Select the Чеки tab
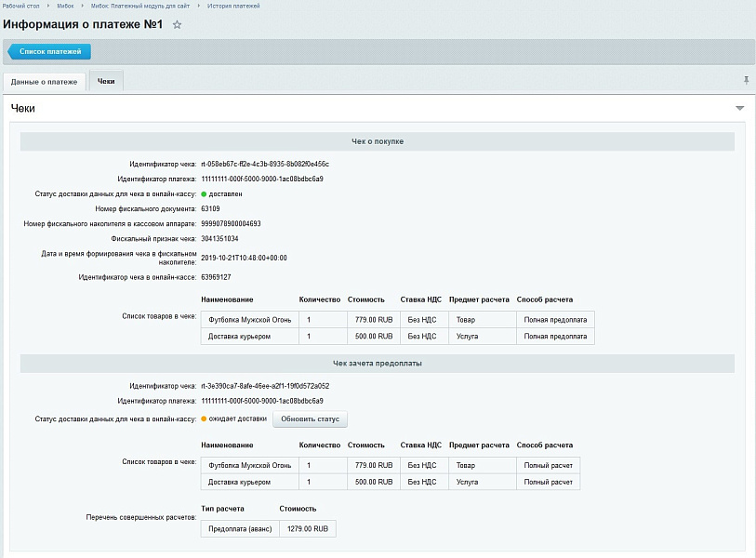 pyautogui.click(x=106, y=82)
